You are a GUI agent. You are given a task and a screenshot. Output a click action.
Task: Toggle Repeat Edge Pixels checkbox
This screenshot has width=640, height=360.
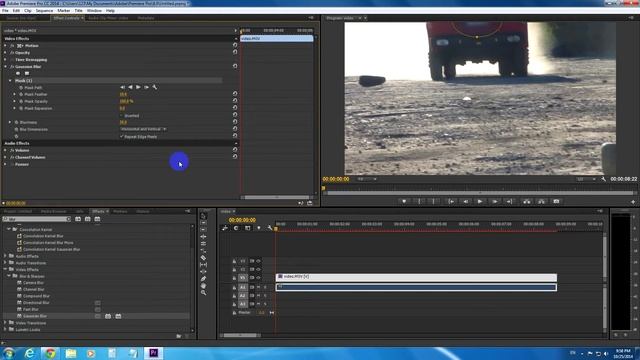tap(122, 136)
